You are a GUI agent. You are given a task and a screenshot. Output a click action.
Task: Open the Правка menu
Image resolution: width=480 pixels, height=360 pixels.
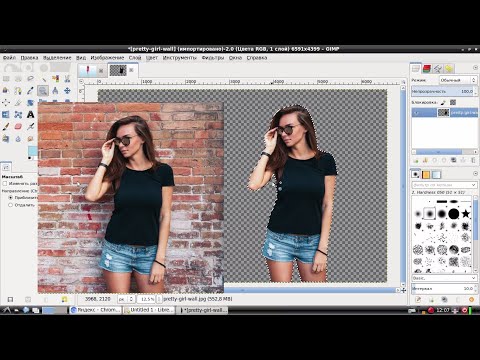pyautogui.click(x=29, y=58)
